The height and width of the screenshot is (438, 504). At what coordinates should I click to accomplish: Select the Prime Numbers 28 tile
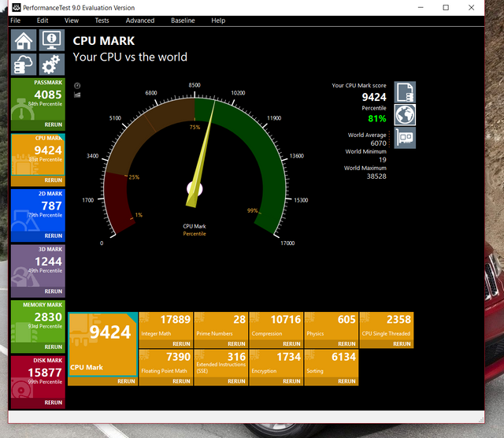[221, 326]
